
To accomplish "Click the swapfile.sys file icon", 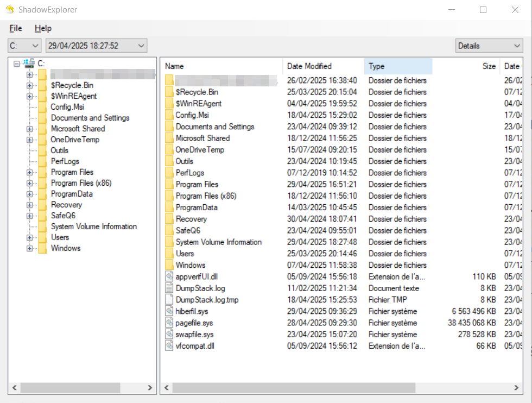I will coord(169,334).
